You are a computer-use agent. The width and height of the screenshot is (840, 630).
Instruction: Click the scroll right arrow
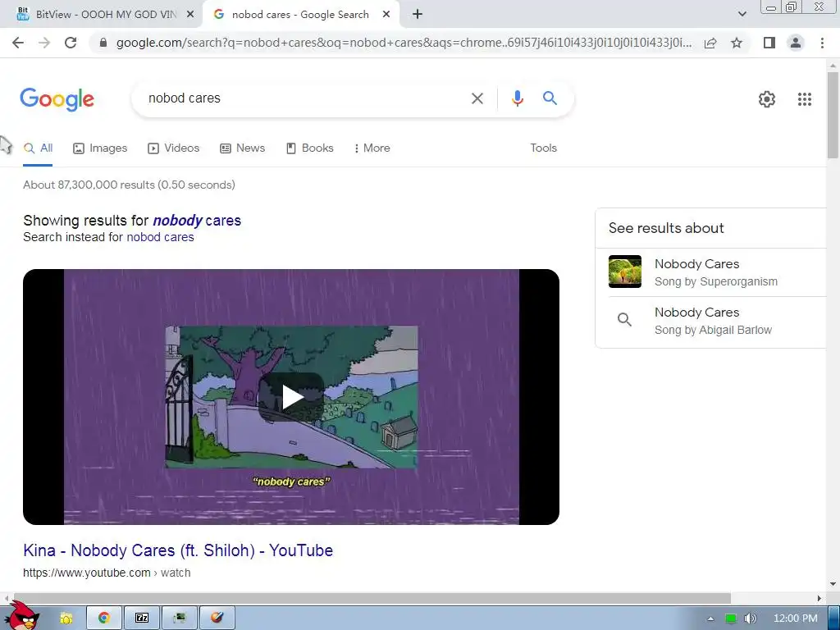click(x=819, y=598)
